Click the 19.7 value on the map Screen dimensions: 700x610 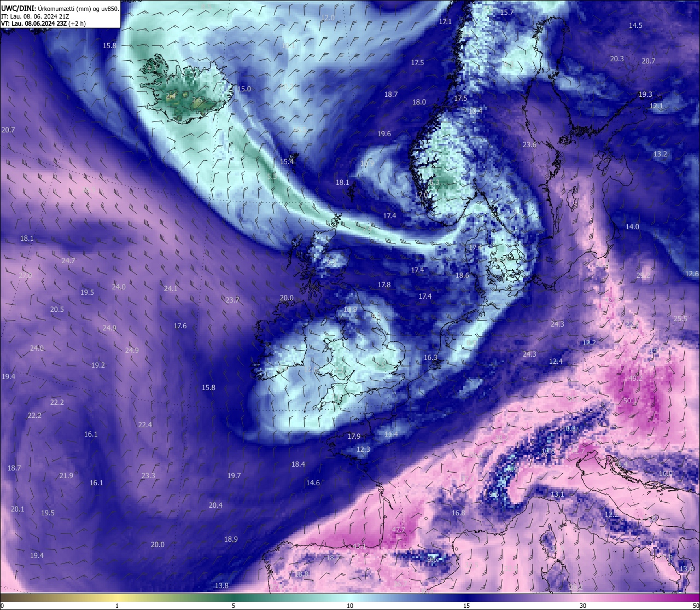click(x=234, y=475)
